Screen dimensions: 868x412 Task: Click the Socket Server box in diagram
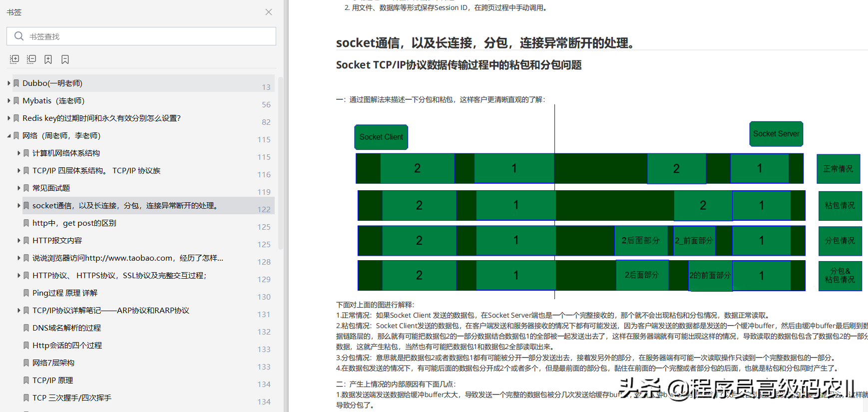(x=776, y=134)
